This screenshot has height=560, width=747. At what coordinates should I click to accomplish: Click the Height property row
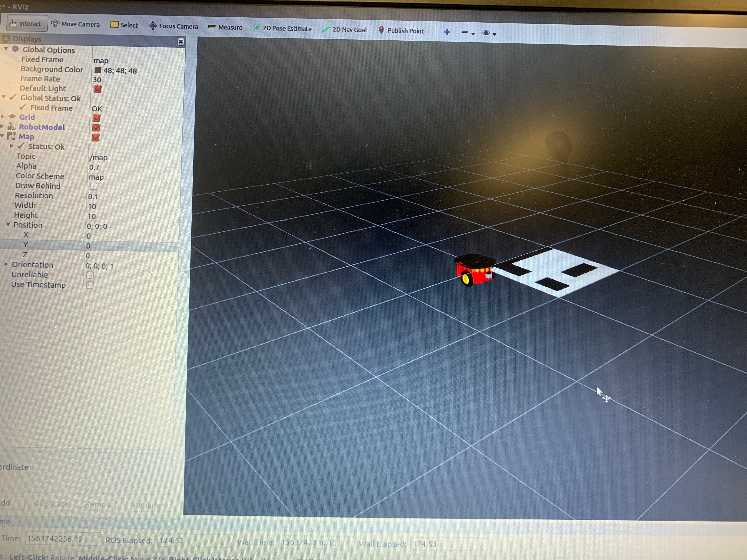click(x=89, y=215)
